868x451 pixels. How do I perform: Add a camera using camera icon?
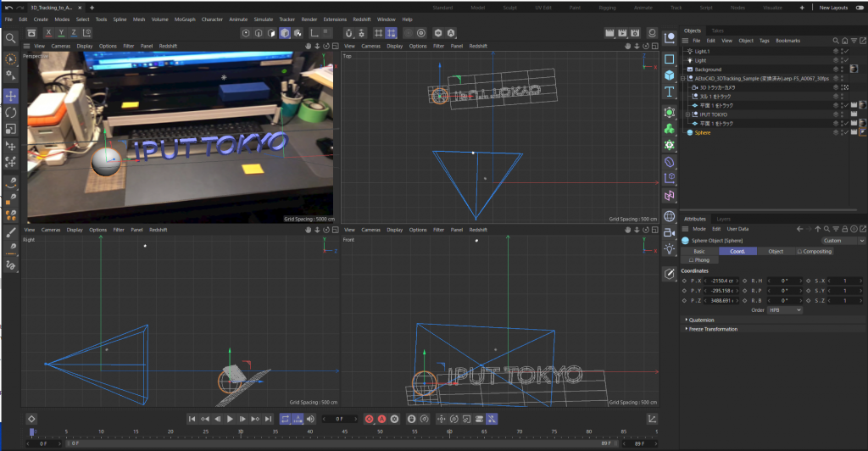(x=670, y=232)
